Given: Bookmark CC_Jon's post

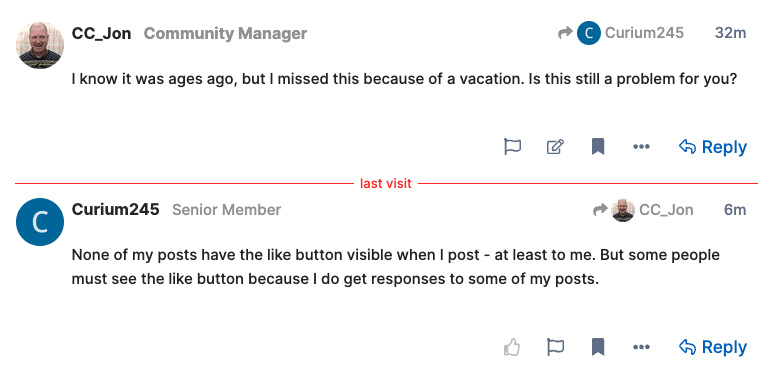Looking at the screenshot, I should pos(598,147).
